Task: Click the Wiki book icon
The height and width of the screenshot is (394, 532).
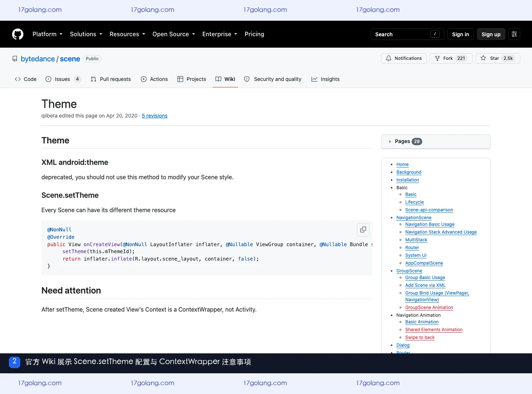Action: (x=218, y=79)
